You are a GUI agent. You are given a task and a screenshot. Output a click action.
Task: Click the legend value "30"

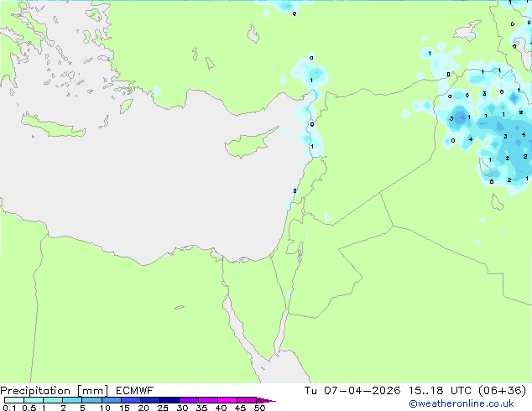tap(182, 408)
